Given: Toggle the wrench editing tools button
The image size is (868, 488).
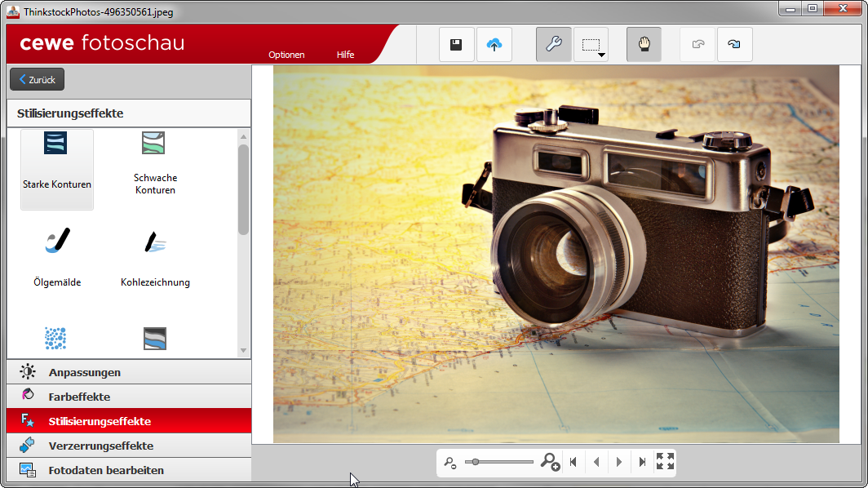Looking at the screenshot, I should [x=553, y=45].
